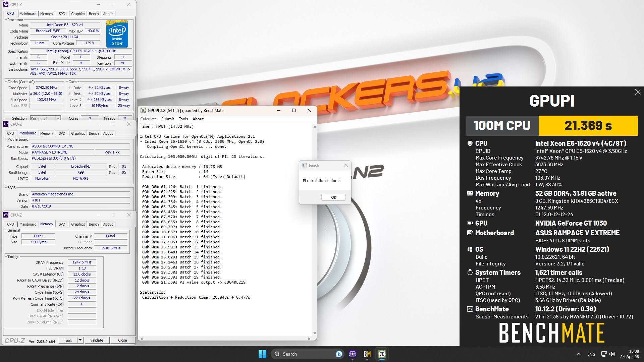The image size is (644, 362).
Task: Click the horizontal scrollbar right arrow in GPUPI
Action: pyautogui.click(x=309, y=339)
